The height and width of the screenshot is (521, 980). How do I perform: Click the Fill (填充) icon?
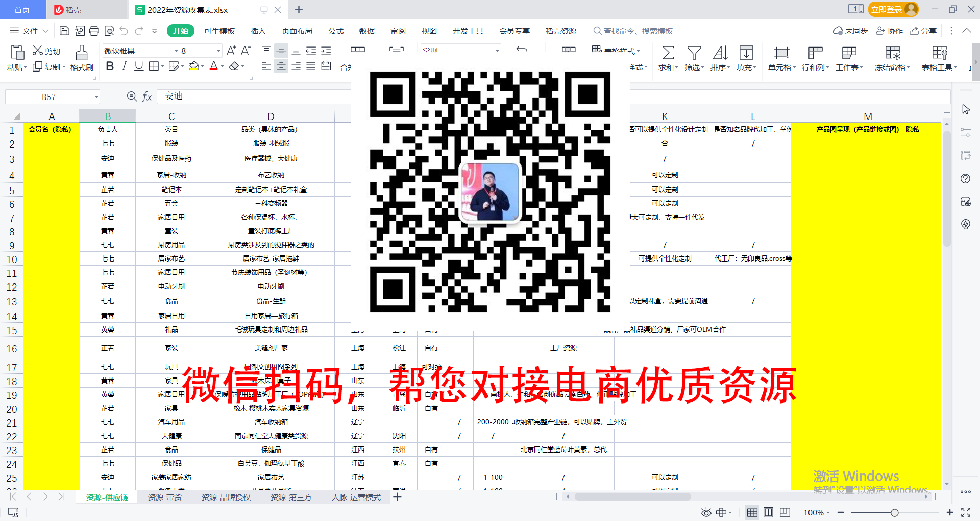pyautogui.click(x=746, y=53)
